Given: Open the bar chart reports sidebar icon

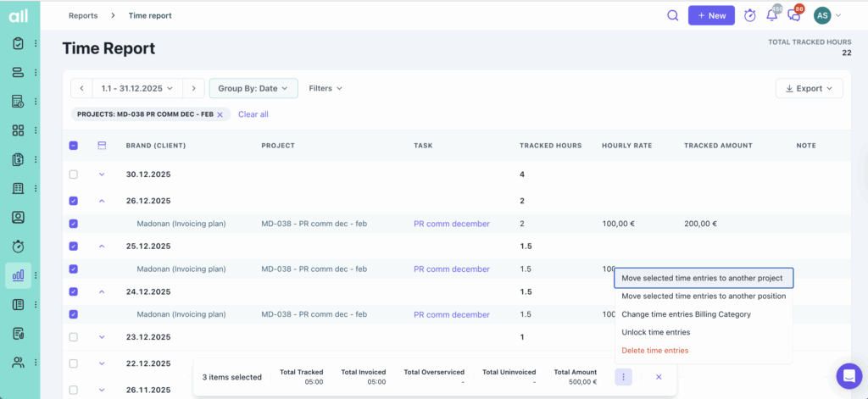Looking at the screenshot, I should click(x=18, y=275).
